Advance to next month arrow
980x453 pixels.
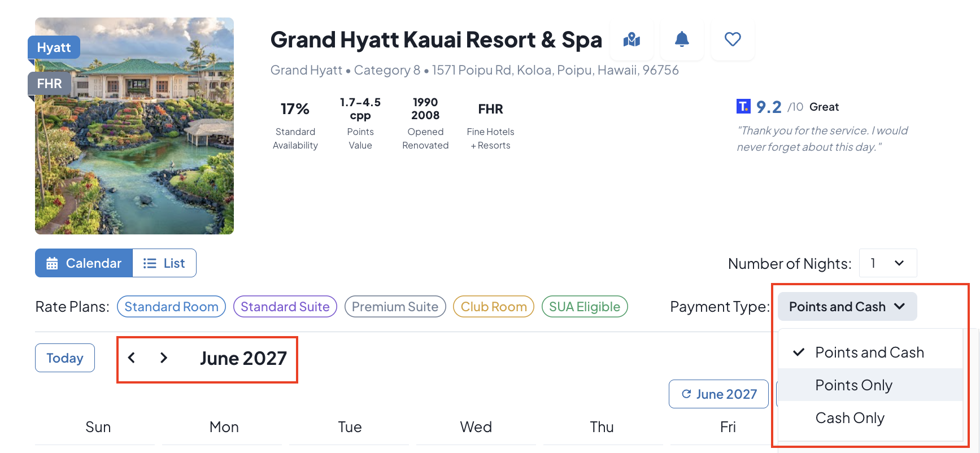(164, 358)
